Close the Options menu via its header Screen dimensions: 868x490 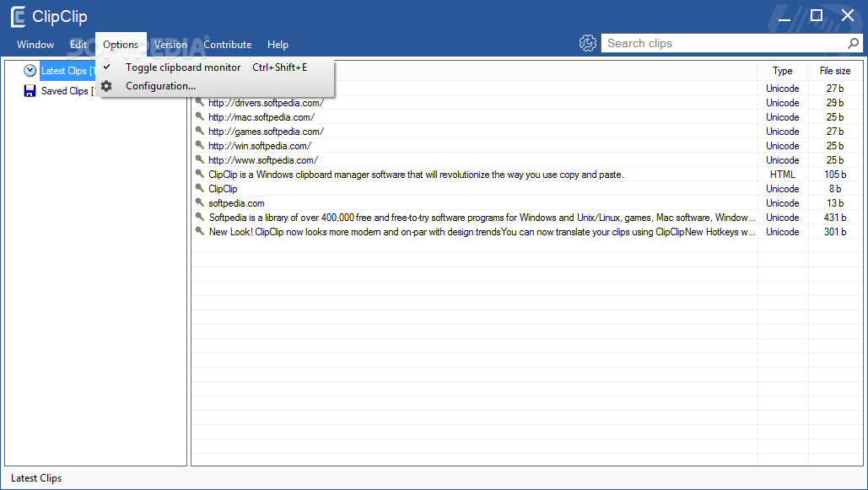tap(121, 45)
